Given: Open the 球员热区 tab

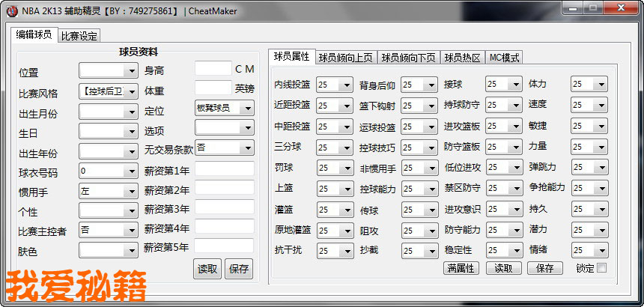Looking at the screenshot, I should (462, 58).
